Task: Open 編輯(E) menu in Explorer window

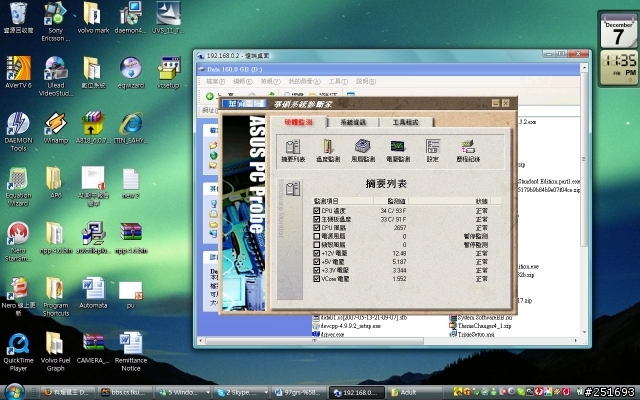Action: [x=243, y=82]
